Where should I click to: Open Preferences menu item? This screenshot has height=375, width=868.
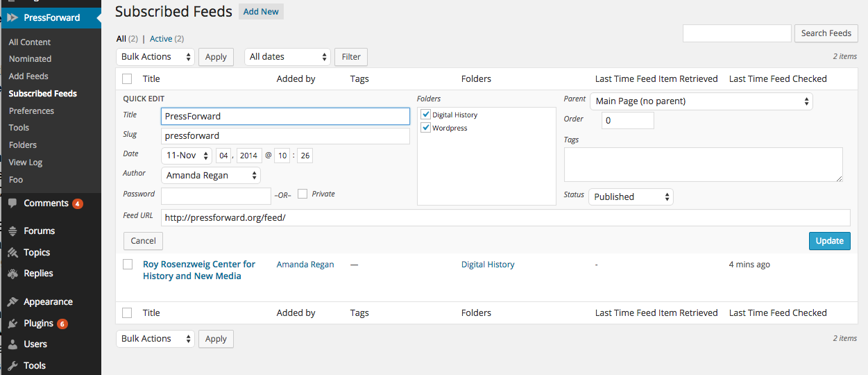31,110
